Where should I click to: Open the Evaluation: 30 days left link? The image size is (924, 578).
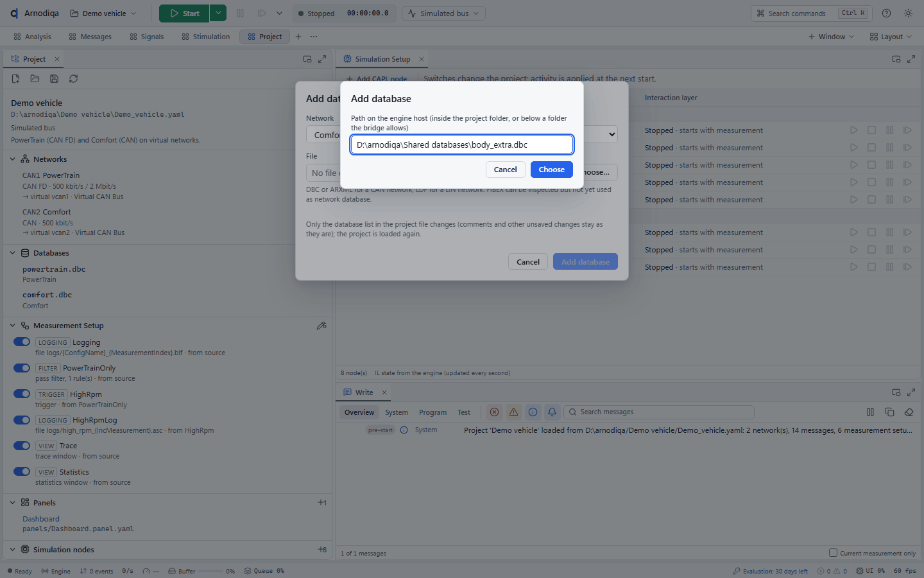(x=770, y=571)
